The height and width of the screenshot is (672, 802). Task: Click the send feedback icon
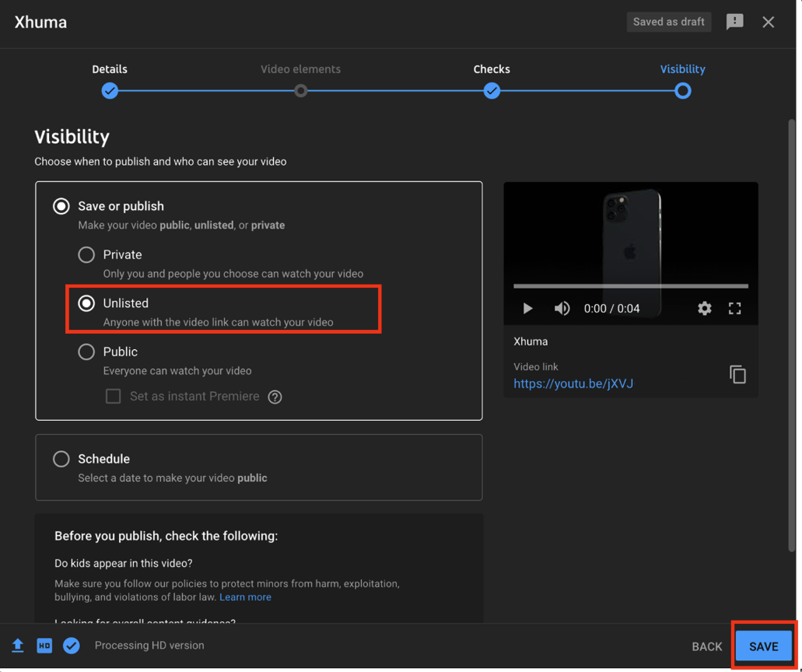tap(734, 22)
